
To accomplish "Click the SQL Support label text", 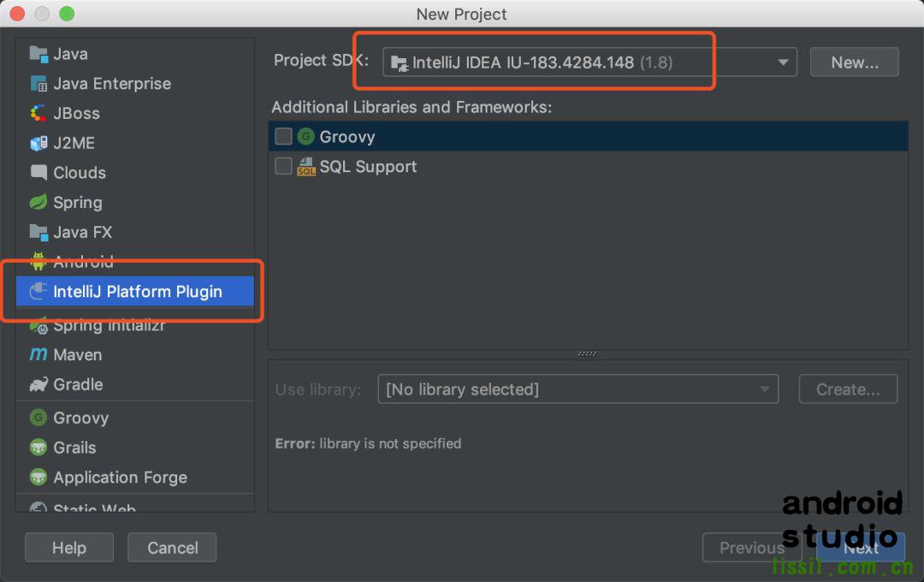I will coord(368,167).
